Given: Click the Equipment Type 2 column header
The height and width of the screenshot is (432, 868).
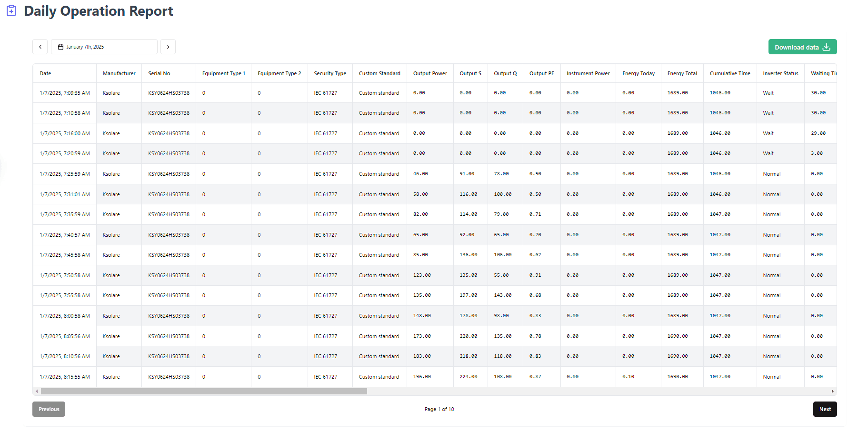Looking at the screenshot, I should 279,73.
